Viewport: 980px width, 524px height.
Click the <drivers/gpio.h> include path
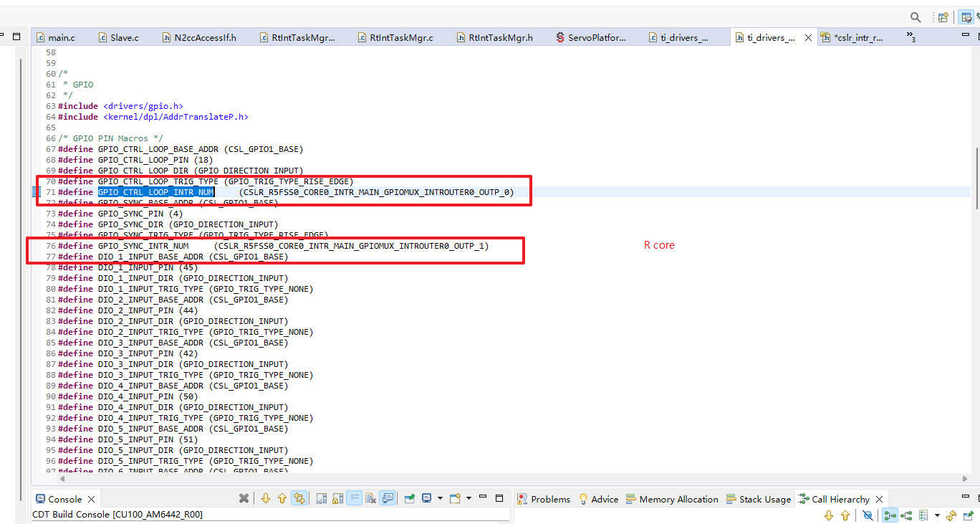(143, 106)
